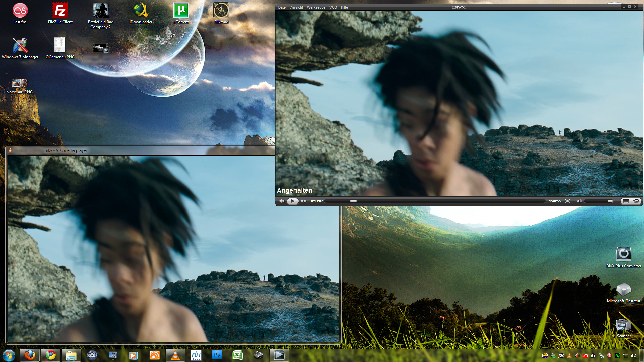The height and width of the screenshot is (362, 644).
Task: Click the DivX seek bar handle
Action: pos(353,201)
